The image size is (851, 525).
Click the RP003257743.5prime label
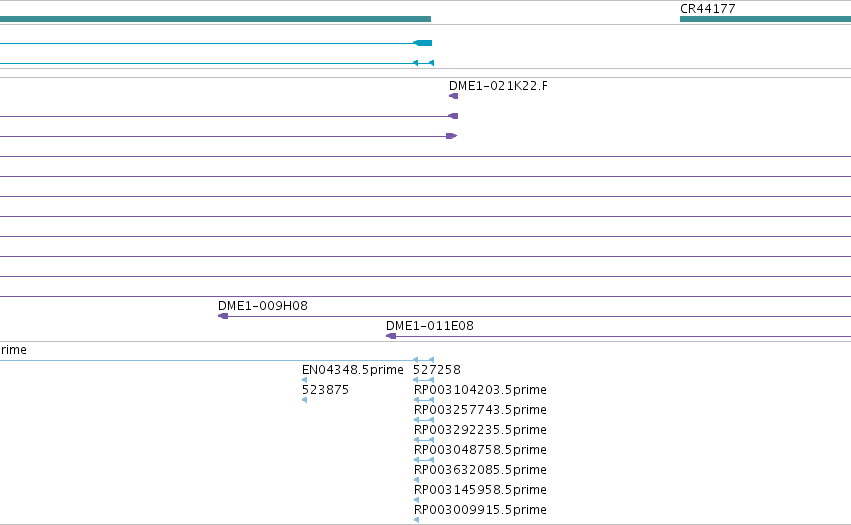click(x=480, y=410)
